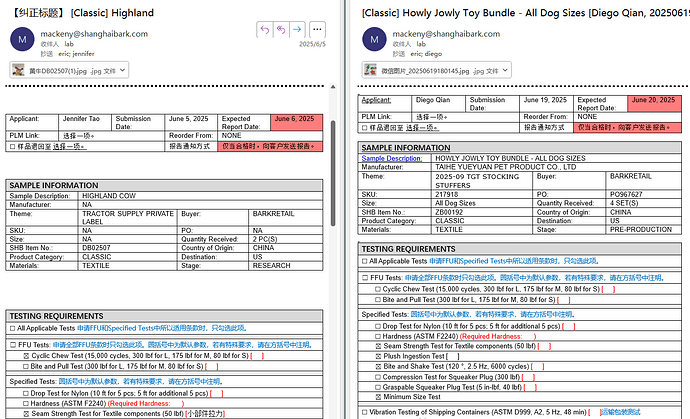Image resolution: width=690 pixels, height=419 pixels.
Task: Click the scroll up arrow in Highland email
Action: pos(333,87)
